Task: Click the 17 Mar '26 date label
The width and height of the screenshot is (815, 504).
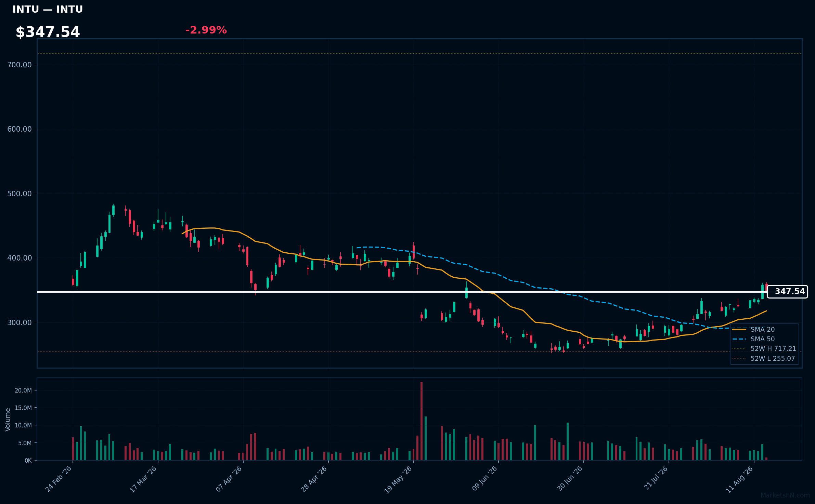Action: 143,479
